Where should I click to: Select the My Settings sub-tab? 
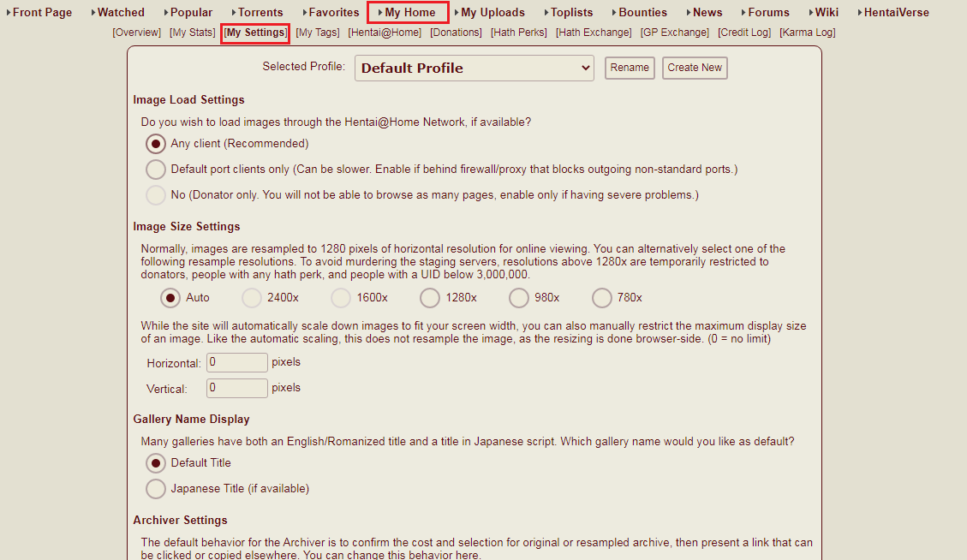(x=255, y=32)
